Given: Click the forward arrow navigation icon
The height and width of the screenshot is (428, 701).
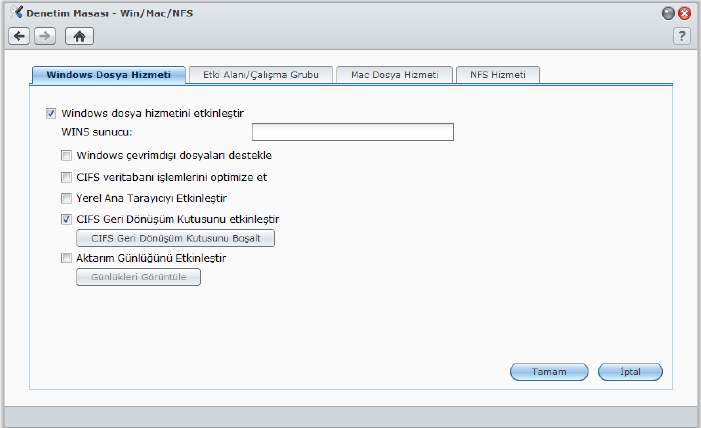Looking at the screenshot, I should tap(44, 36).
